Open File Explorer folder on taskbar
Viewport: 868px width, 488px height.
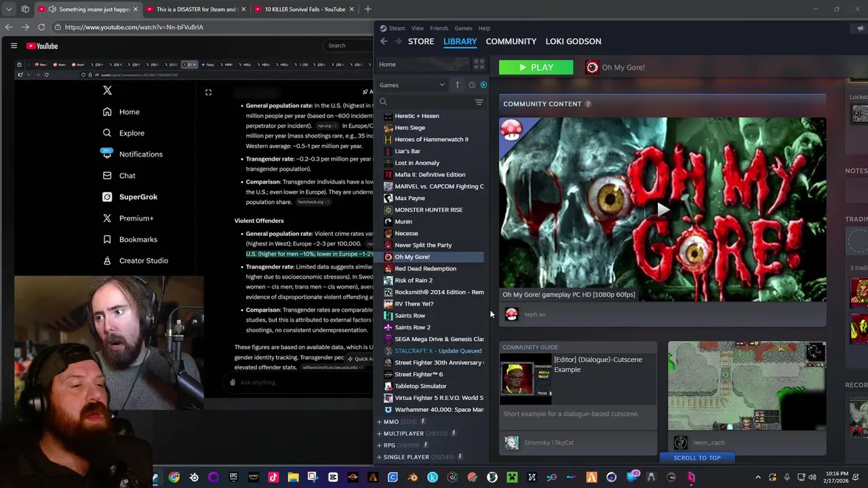tap(293, 477)
